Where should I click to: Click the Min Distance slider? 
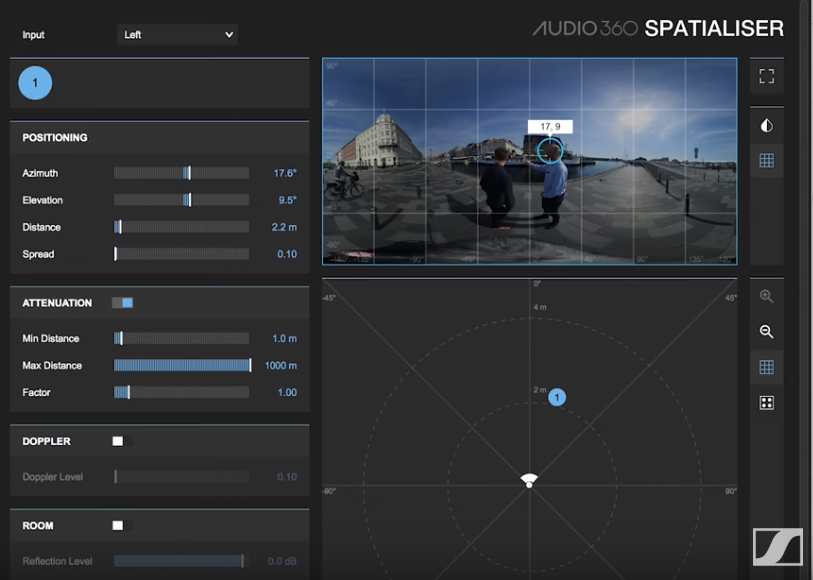tap(181, 338)
